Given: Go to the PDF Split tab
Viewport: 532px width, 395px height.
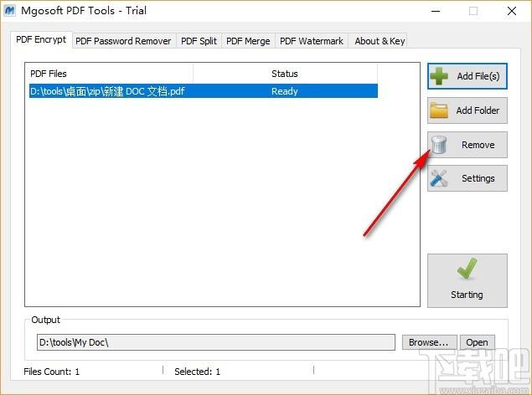Looking at the screenshot, I should click(199, 41).
